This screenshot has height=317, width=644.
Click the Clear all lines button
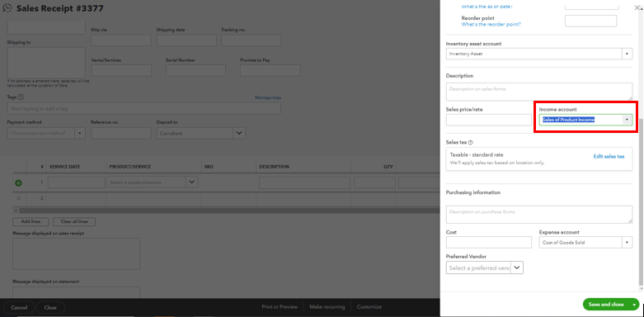coord(74,221)
